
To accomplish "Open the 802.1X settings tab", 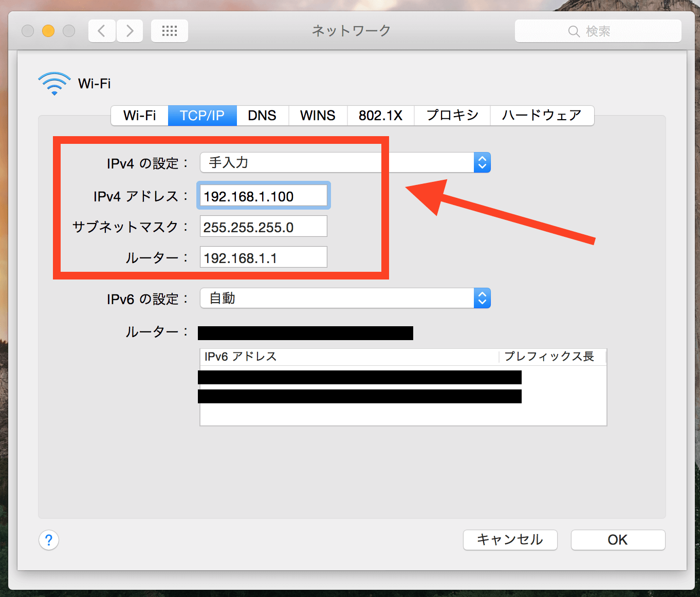I will [x=380, y=116].
